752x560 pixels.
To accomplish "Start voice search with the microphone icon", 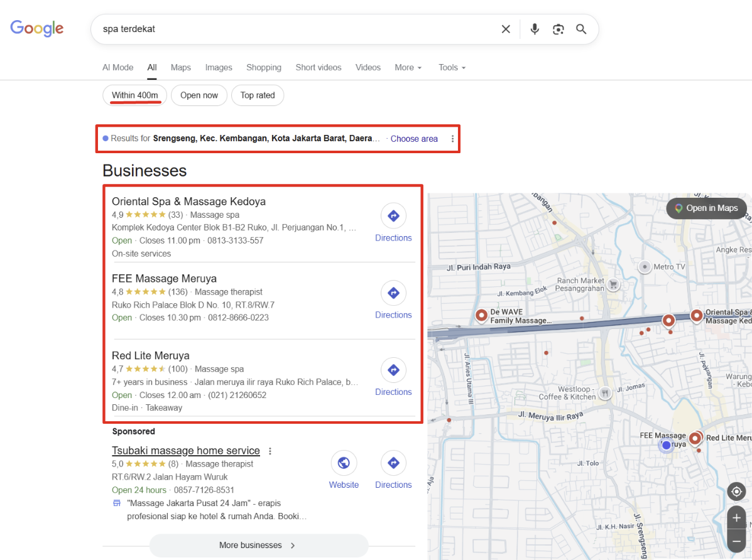I will 534,30.
